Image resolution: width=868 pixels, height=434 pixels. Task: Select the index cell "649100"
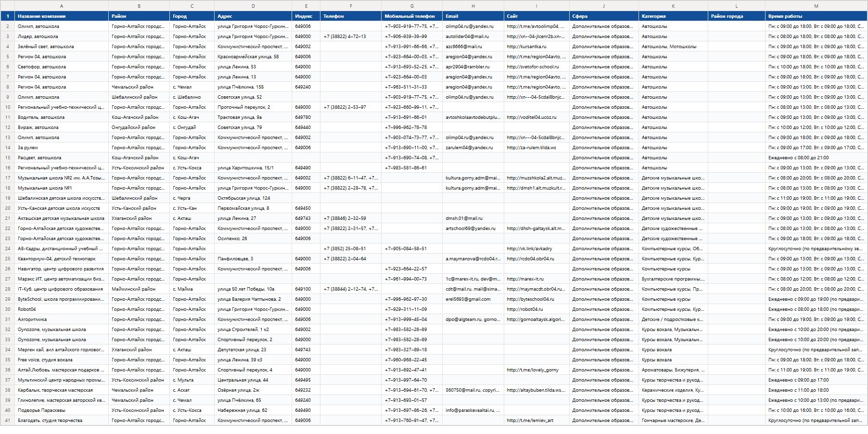click(306, 289)
